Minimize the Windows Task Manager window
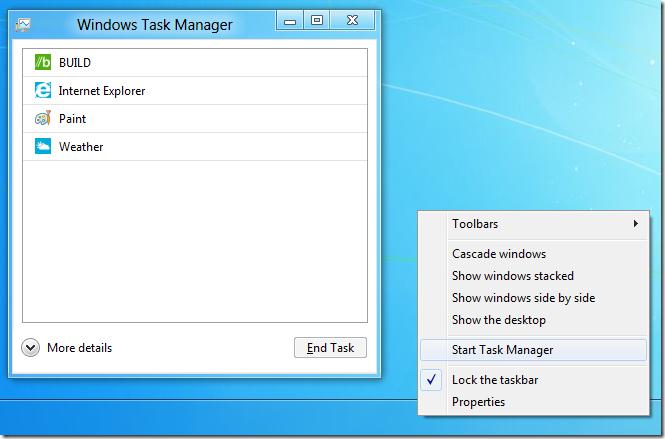Viewport: 665px width, 439px height. tap(290, 21)
